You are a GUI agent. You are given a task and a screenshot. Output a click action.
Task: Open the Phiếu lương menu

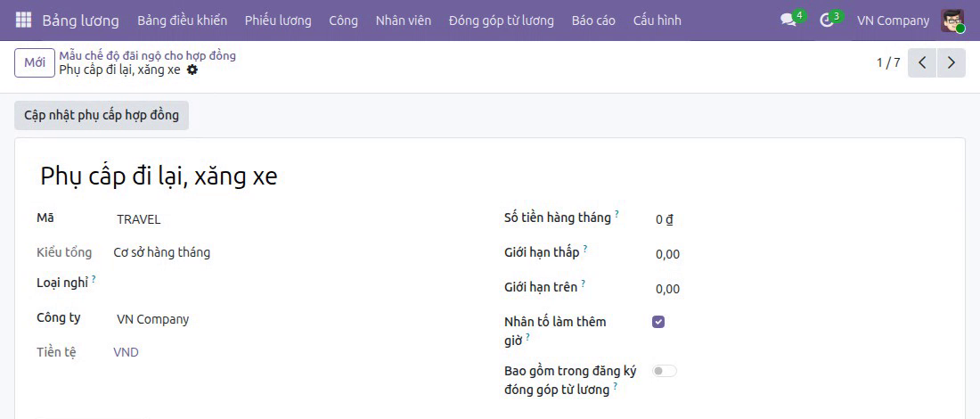(x=278, y=21)
